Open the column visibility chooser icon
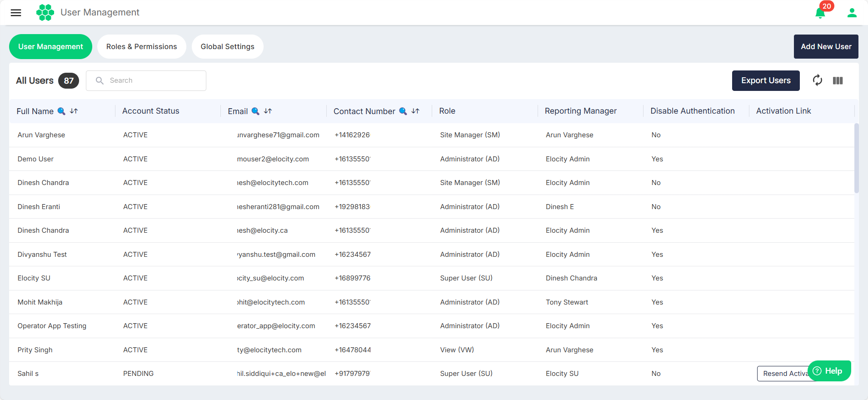 click(x=838, y=80)
